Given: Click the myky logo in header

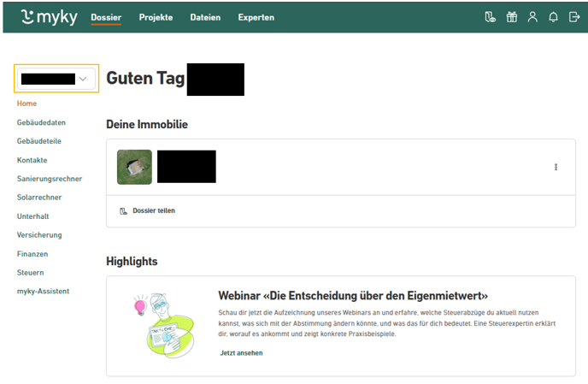Looking at the screenshot, I should coord(49,17).
